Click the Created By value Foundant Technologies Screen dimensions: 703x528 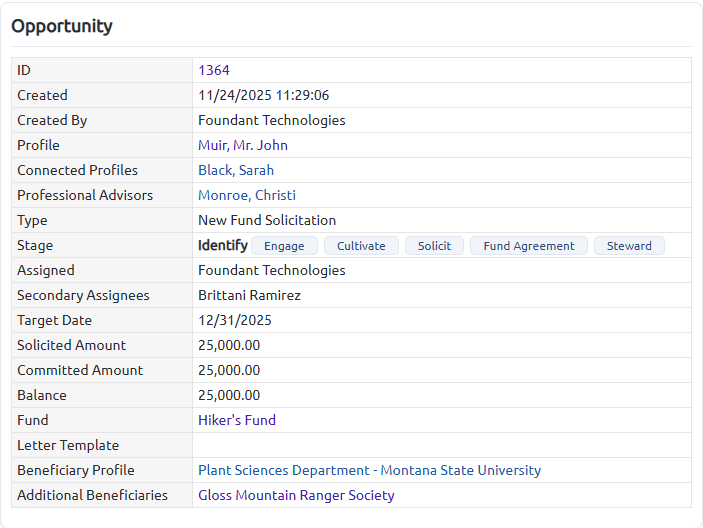coord(272,121)
